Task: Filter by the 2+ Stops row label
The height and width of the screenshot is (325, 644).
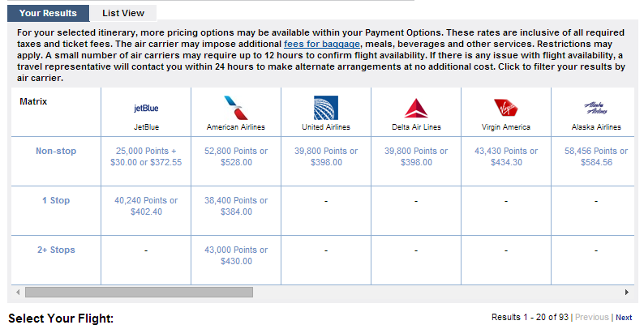Action: pos(56,250)
